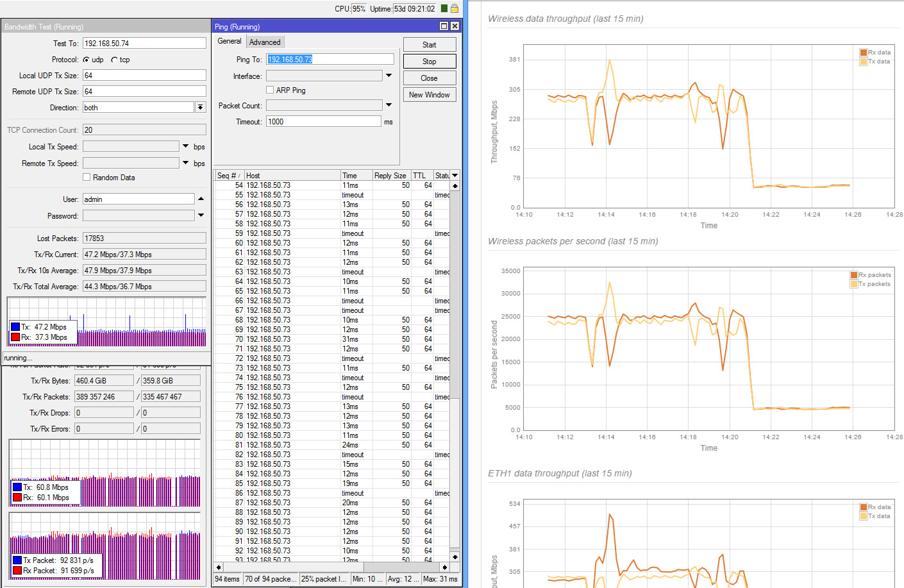Click the green status square beside uptime
Viewport: 904px width, 588px height.
[444, 8]
